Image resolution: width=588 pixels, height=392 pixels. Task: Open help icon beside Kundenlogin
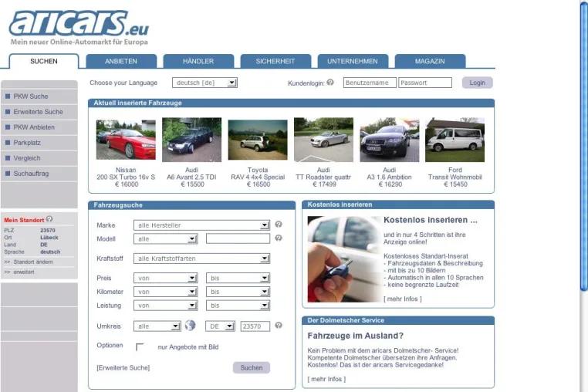click(330, 82)
